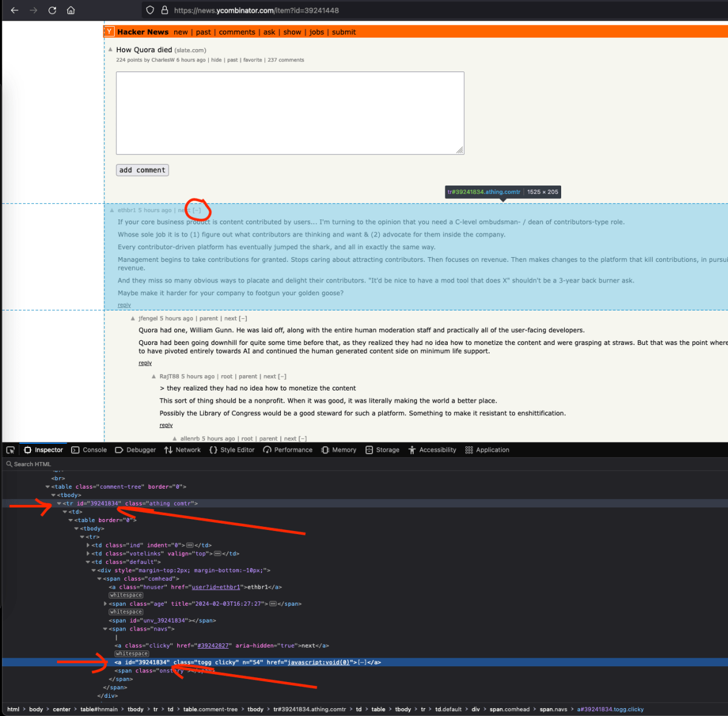Open the How Quora died story link
The image size is (728, 716).
pyautogui.click(x=144, y=50)
